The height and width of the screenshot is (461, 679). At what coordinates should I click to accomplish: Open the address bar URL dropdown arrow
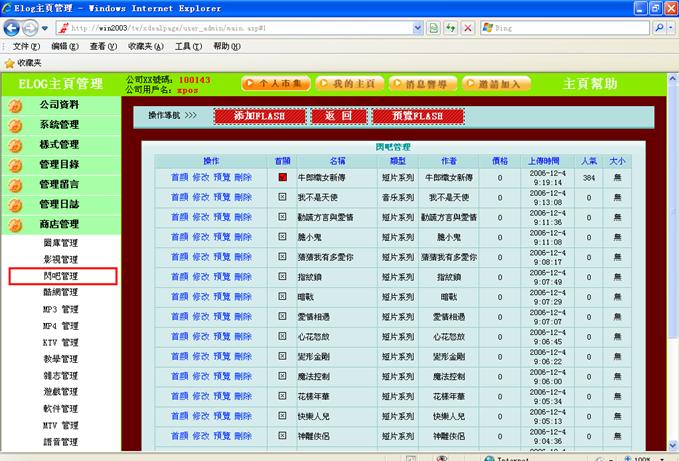[416, 28]
